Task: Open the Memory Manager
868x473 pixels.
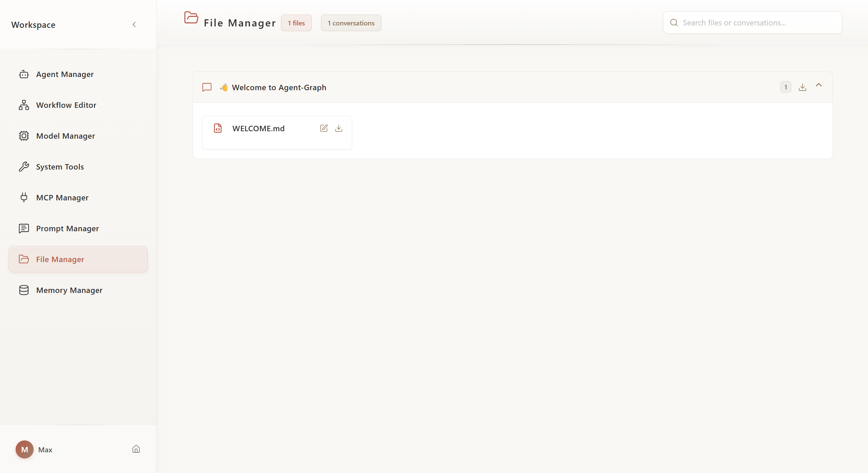Action: pos(69,290)
